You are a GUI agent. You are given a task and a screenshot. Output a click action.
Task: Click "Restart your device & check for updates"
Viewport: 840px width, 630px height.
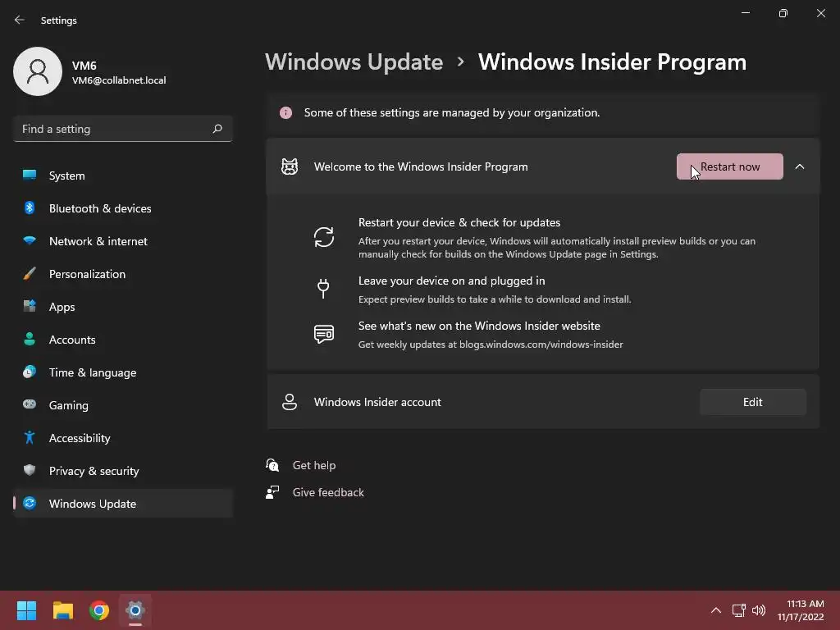pyautogui.click(x=459, y=222)
